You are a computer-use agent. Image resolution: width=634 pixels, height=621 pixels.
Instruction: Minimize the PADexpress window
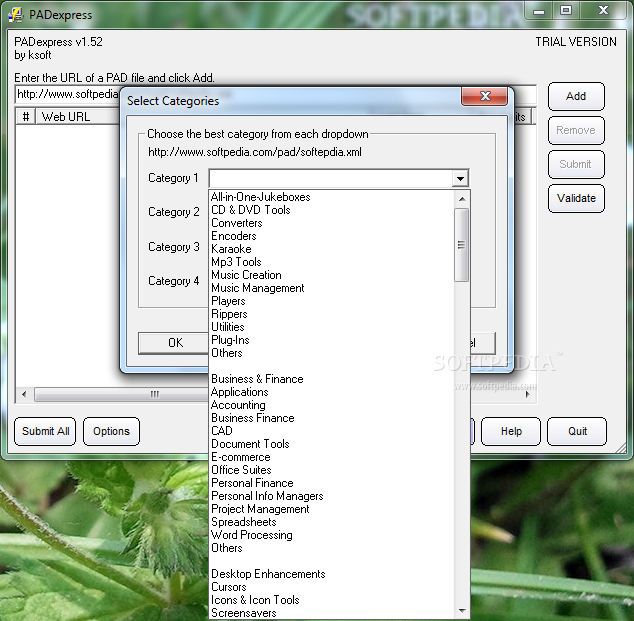(539, 11)
